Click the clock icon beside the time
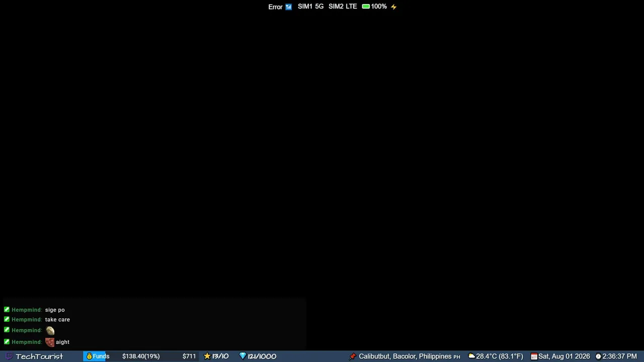Screen dimensions: 644x362 598,356
